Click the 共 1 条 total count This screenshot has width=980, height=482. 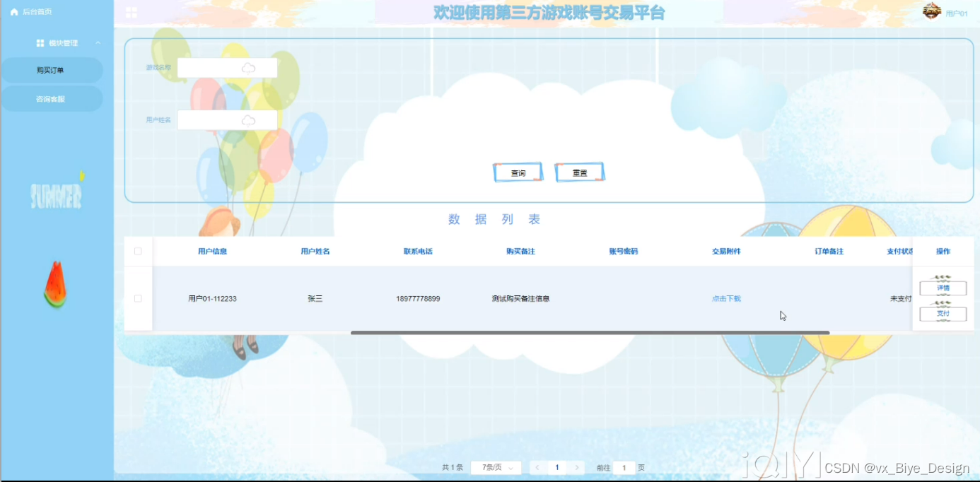(453, 468)
